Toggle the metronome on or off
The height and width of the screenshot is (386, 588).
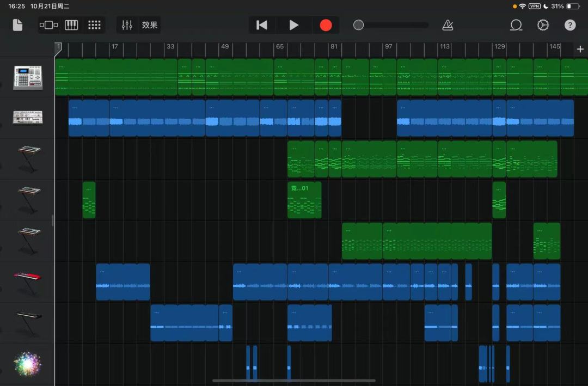tap(448, 25)
